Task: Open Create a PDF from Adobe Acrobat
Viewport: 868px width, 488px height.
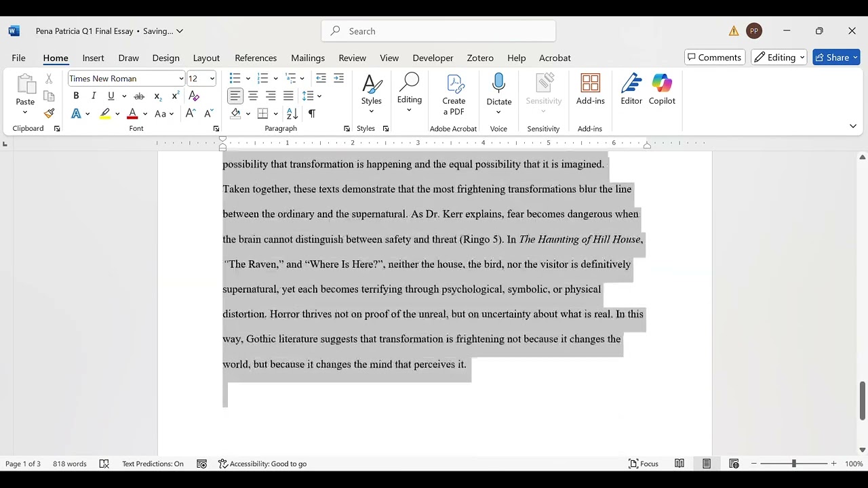Action: pyautogui.click(x=454, y=95)
